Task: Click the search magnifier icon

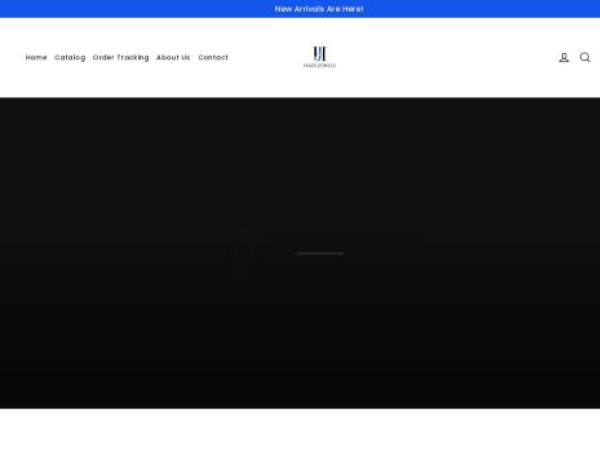Action: click(585, 58)
